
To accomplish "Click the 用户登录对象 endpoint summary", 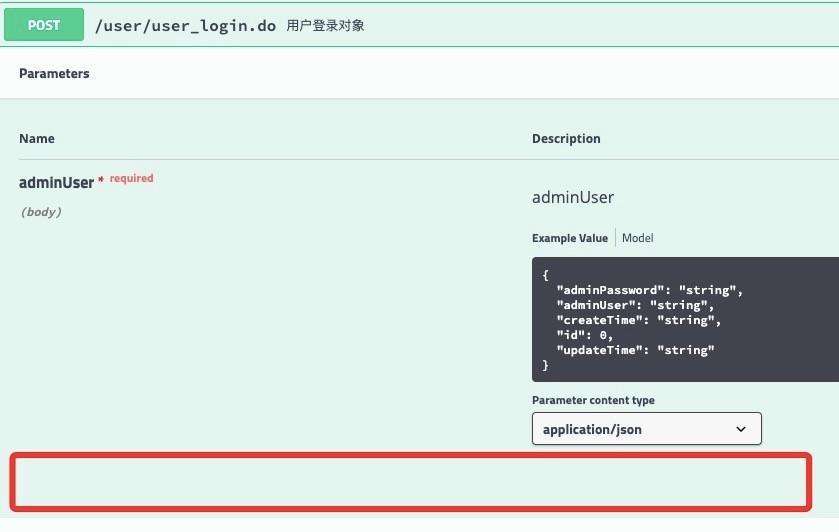I will click(325, 26).
